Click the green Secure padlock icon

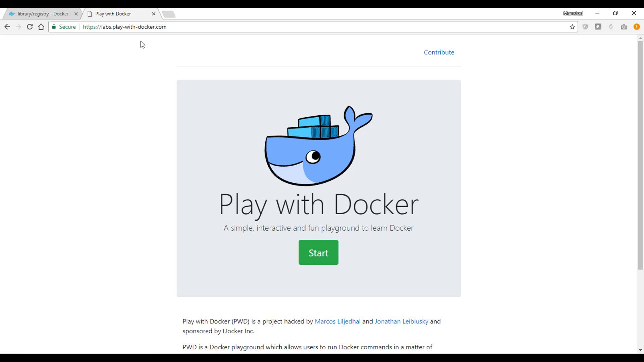point(54,27)
